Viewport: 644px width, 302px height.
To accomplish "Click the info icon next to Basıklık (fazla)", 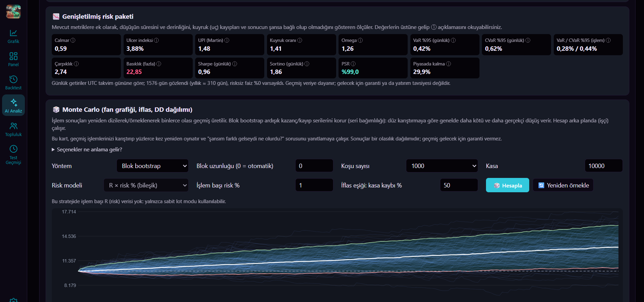I will 159,64.
